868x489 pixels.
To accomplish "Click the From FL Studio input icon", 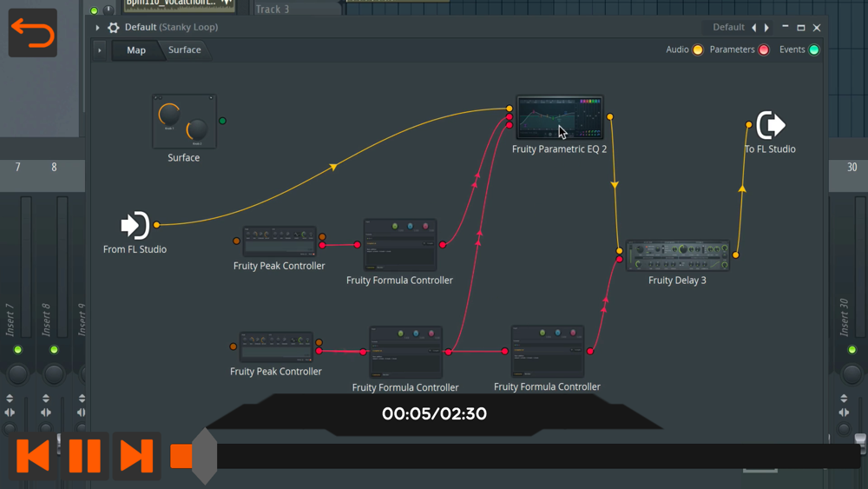I will [135, 226].
